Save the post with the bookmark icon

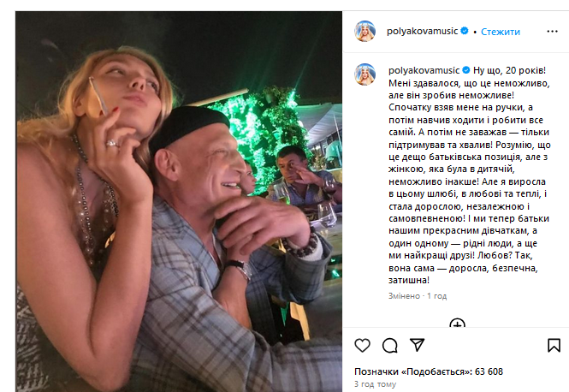[x=554, y=345]
